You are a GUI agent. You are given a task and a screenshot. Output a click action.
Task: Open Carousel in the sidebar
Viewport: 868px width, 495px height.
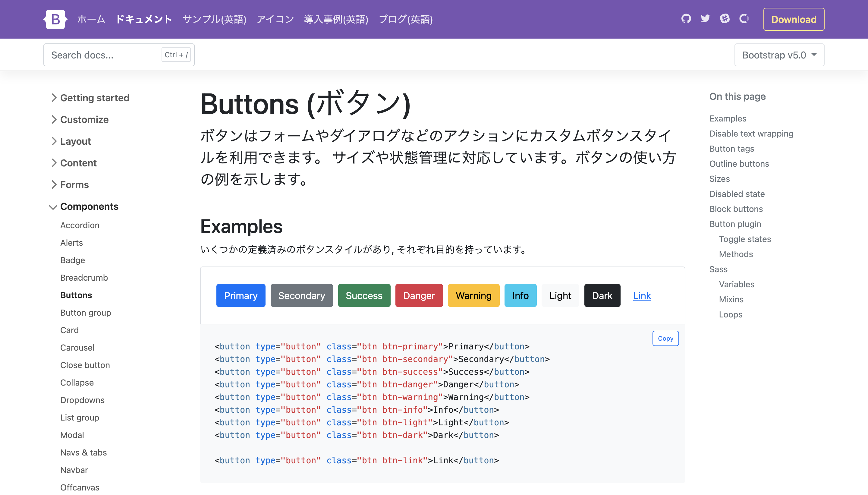click(x=77, y=348)
